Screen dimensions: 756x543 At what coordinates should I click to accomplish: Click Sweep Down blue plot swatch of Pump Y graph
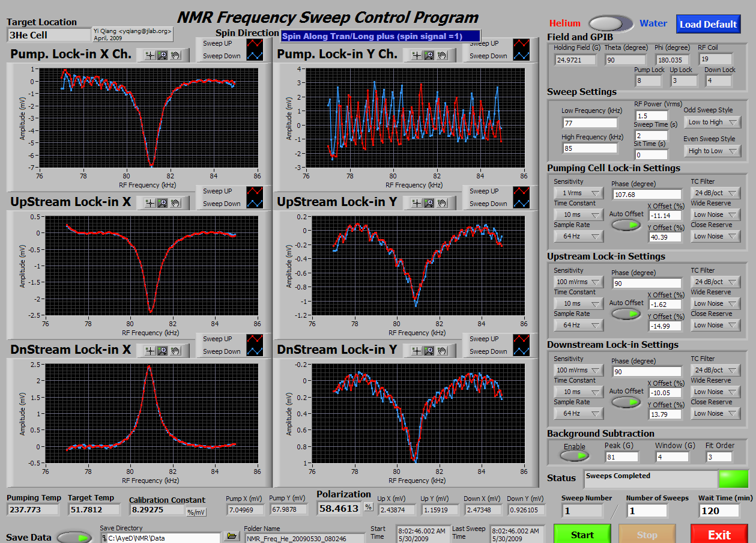point(521,56)
